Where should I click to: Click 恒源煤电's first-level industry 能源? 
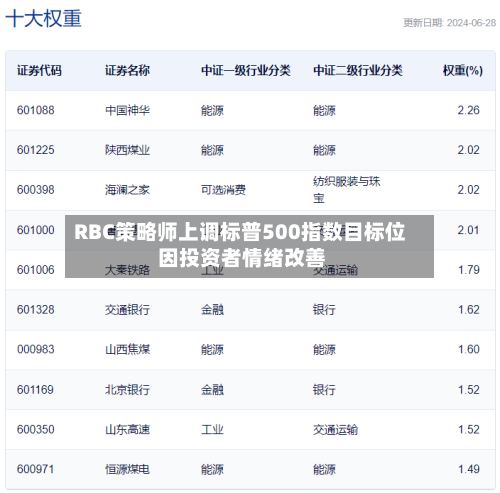pyautogui.click(x=212, y=469)
